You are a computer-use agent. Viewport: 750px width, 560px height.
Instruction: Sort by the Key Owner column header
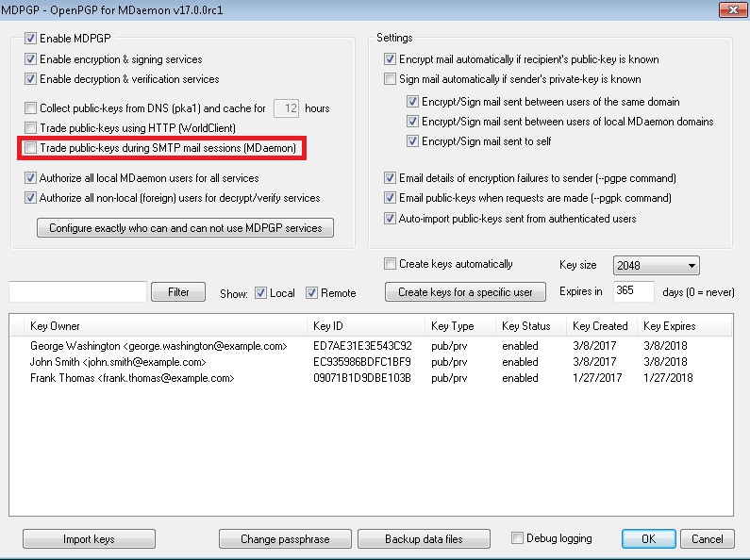pyautogui.click(x=165, y=326)
